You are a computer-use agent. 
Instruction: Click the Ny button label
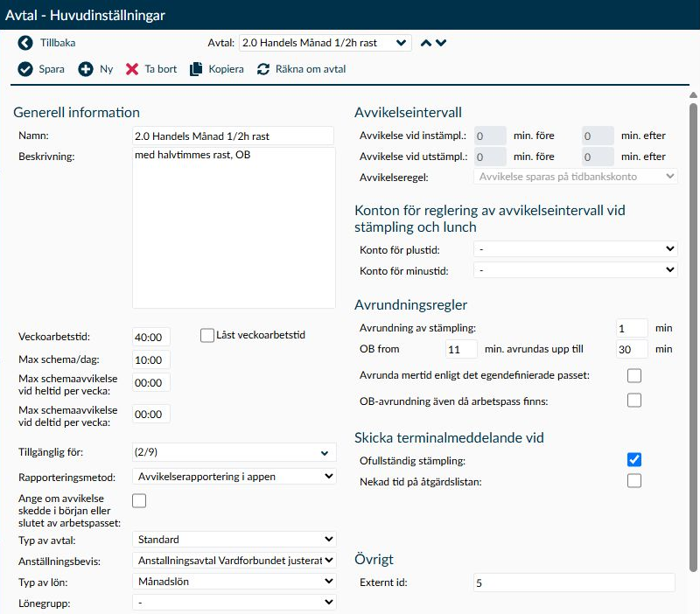tap(106, 69)
